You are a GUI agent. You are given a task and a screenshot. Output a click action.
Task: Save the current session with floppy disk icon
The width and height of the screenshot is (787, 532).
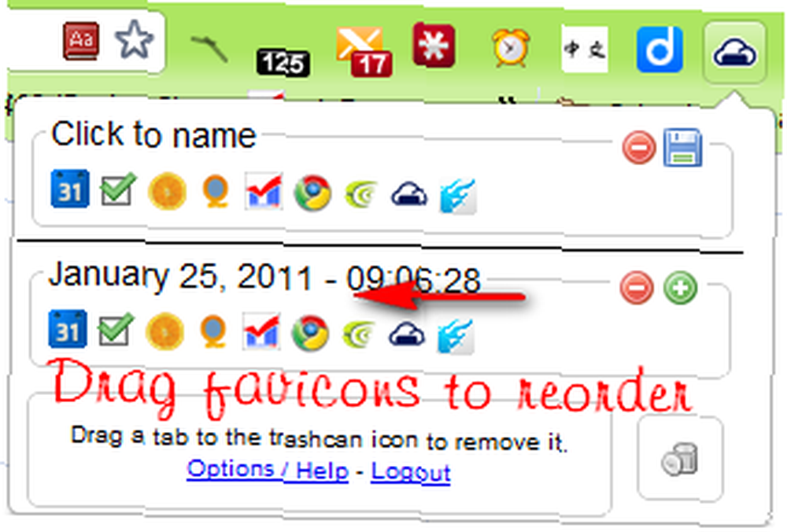682,147
